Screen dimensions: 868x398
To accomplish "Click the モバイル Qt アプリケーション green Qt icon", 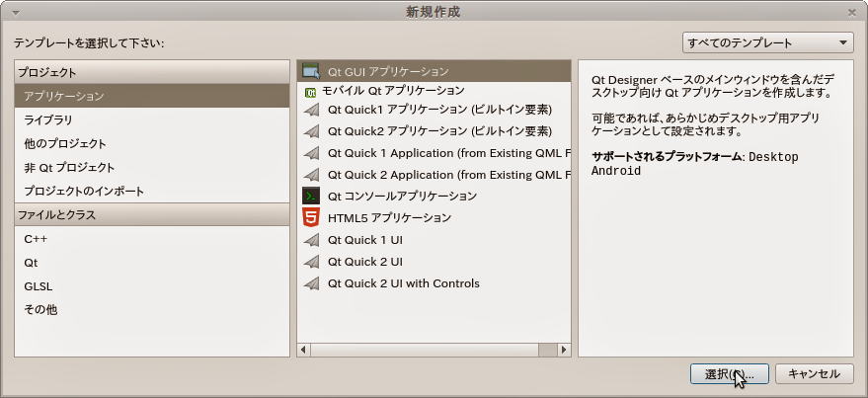I will (310, 92).
